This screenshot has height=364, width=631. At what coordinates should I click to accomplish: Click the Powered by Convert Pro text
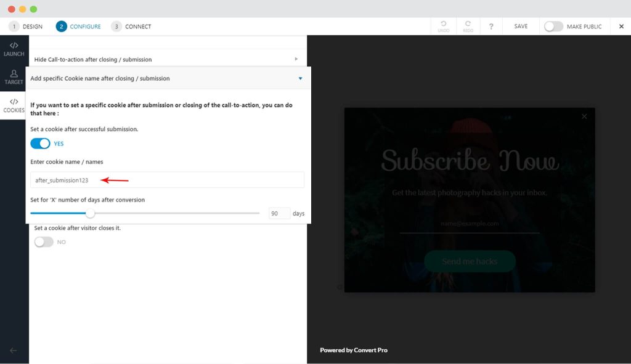point(354,350)
